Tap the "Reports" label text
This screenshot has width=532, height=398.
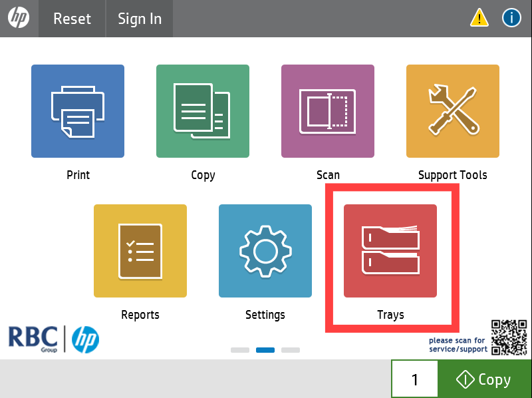click(140, 315)
